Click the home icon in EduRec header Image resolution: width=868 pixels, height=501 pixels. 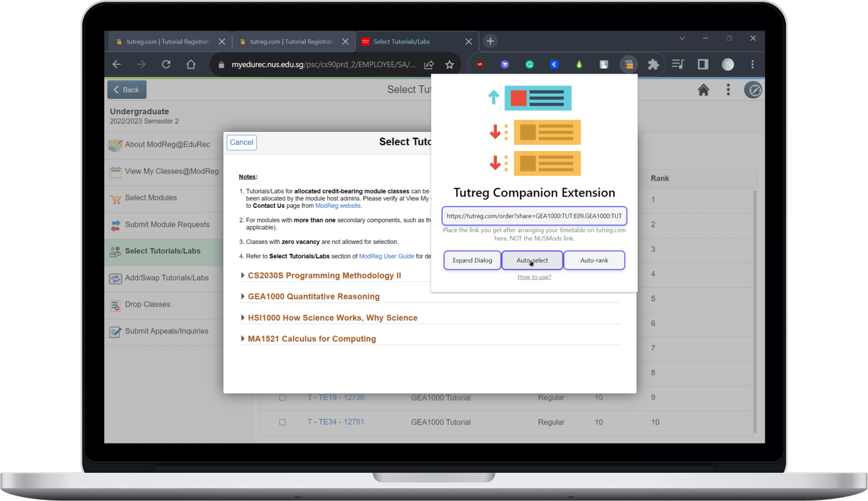pyautogui.click(x=703, y=90)
